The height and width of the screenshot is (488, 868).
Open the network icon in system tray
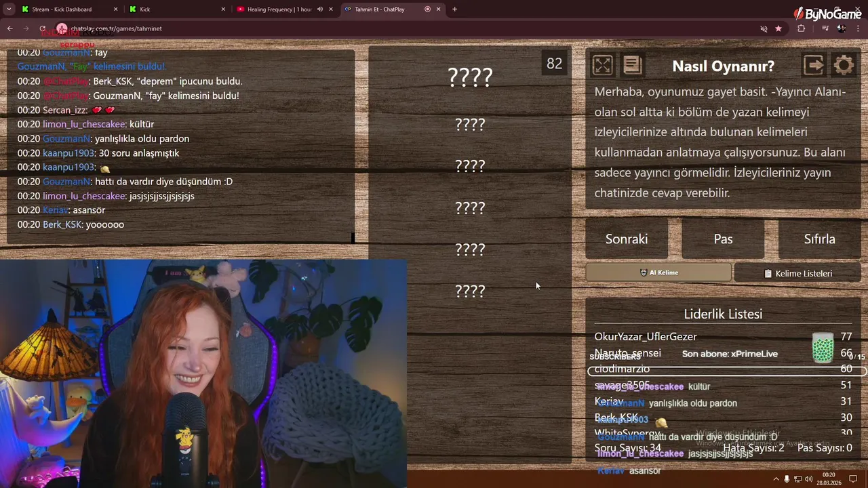point(797,479)
